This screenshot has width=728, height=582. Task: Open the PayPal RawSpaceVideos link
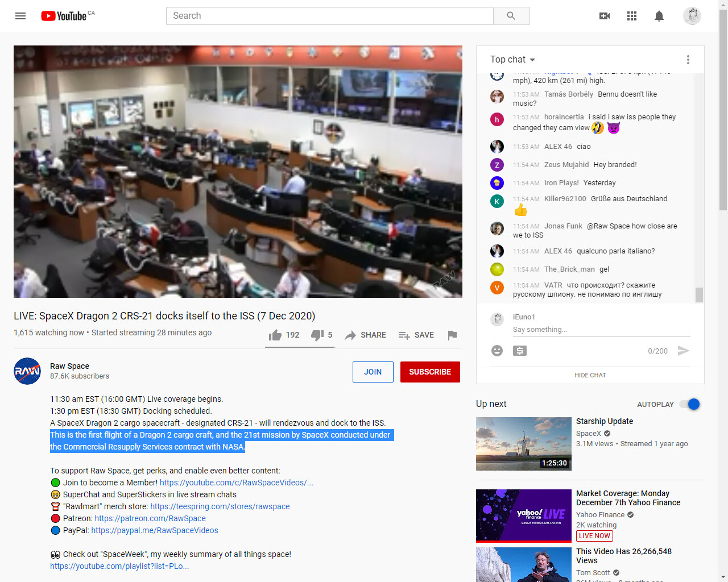point(155,530)
